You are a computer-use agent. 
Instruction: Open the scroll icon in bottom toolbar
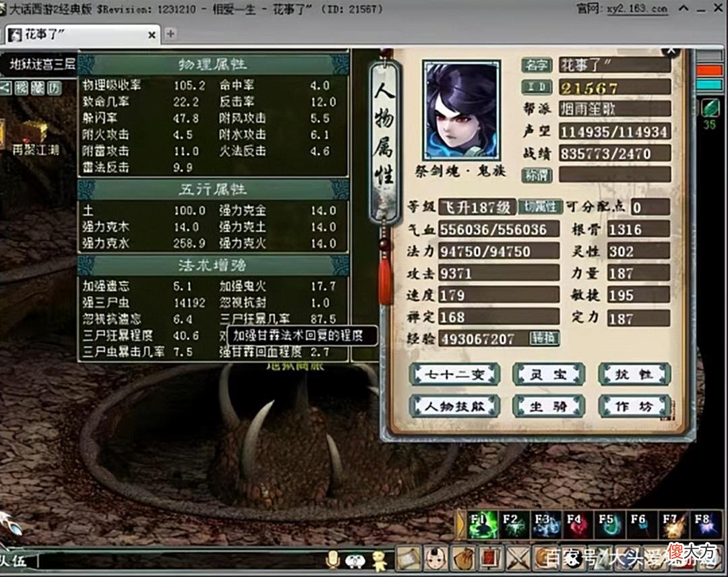click(408, 559)
